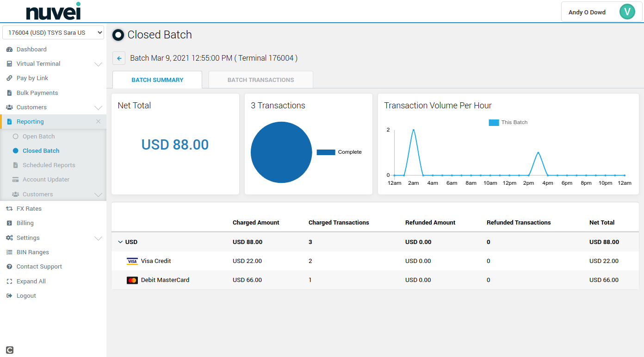Click the green user avatar icon
The image size is (644, 357).
[x=627, y=12]
